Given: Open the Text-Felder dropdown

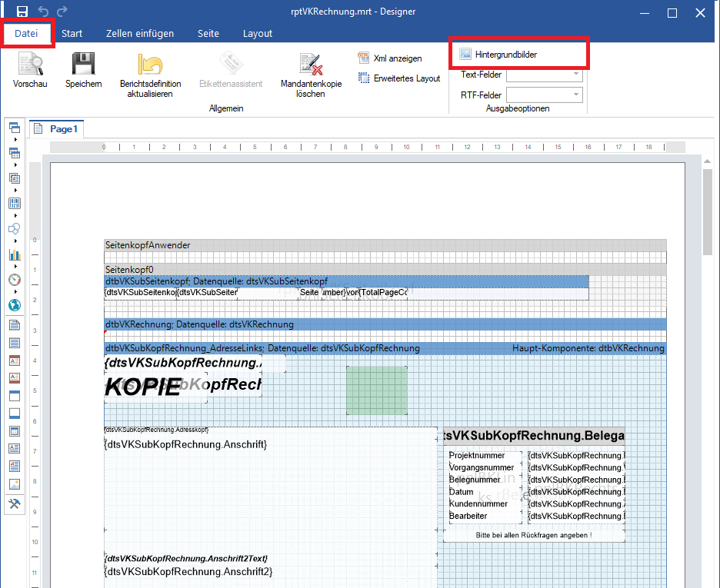Looking at the screenshot, I should pos(544,75).
